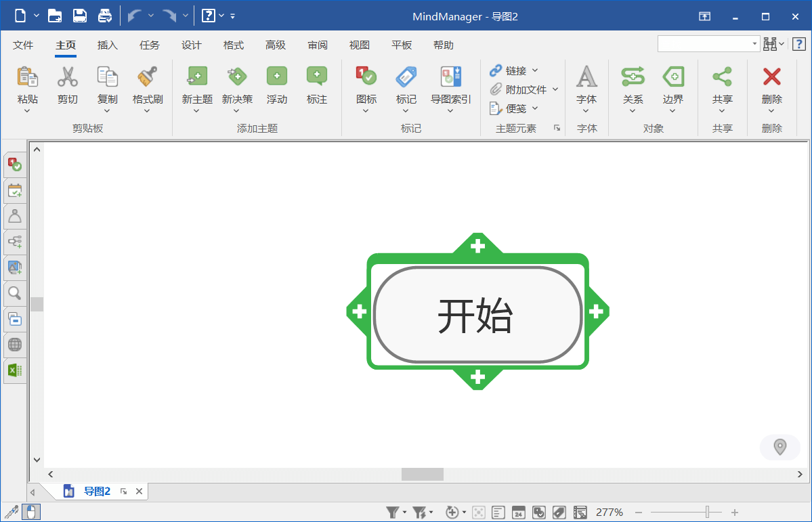Click the search input field in ribbon

click(x=708, y=44)
